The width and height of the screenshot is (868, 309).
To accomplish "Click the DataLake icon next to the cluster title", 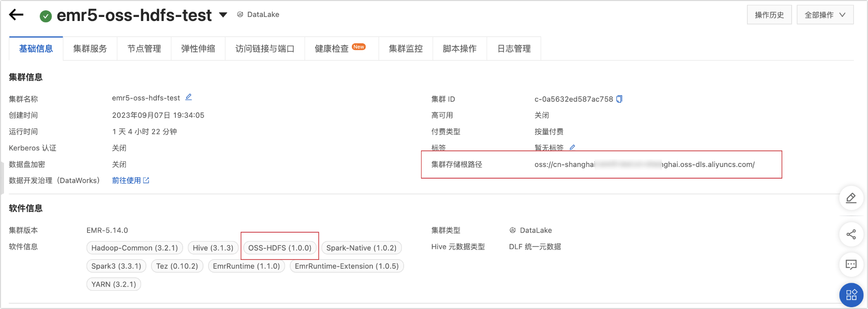I will point(240,14).
